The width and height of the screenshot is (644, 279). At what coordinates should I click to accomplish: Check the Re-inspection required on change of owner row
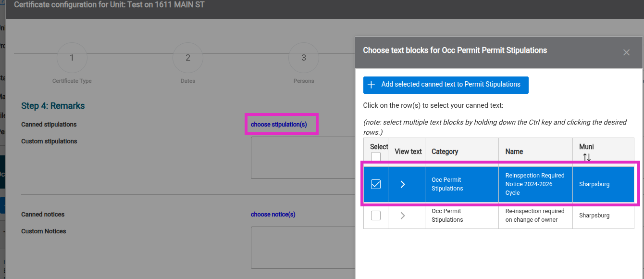tap(376, 216)
